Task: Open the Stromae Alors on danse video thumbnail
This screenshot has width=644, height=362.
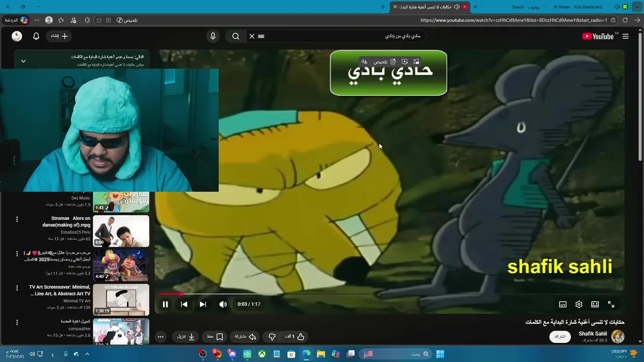Action: 121,231
